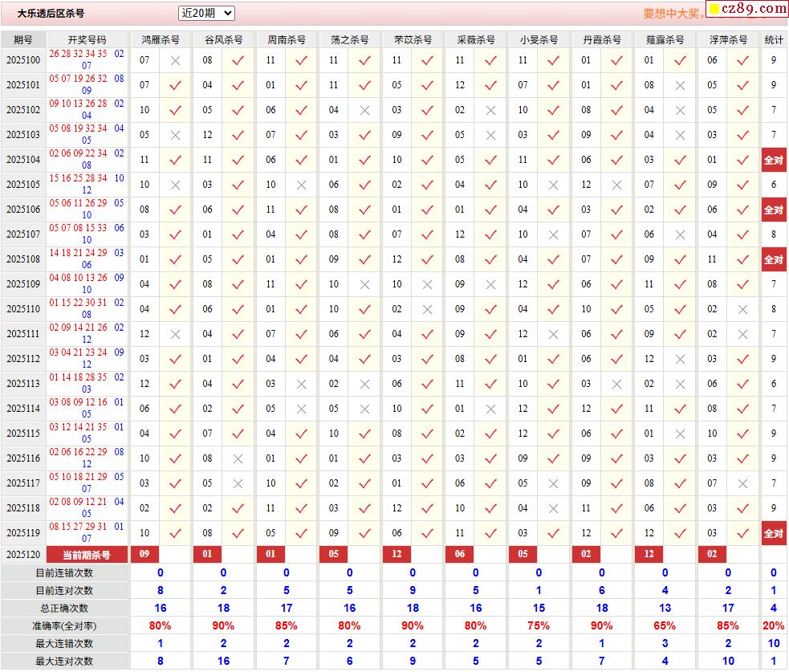Click the cross mark for 谷风杀号 in row 2025116

[x=238, y=458]
